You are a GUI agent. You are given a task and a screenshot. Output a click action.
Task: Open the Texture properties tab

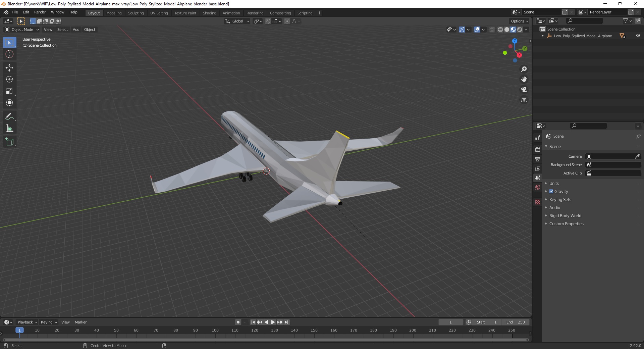[x=538, y=202]
